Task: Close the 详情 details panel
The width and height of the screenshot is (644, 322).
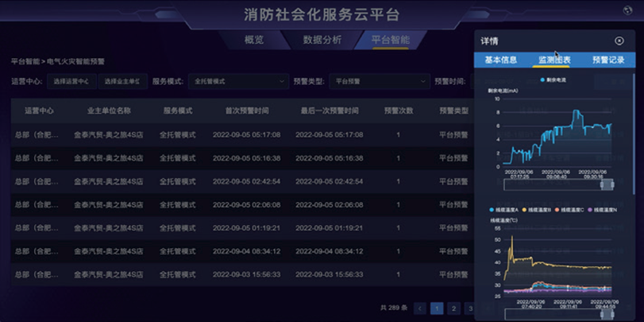Action: [x=619, y=41]
